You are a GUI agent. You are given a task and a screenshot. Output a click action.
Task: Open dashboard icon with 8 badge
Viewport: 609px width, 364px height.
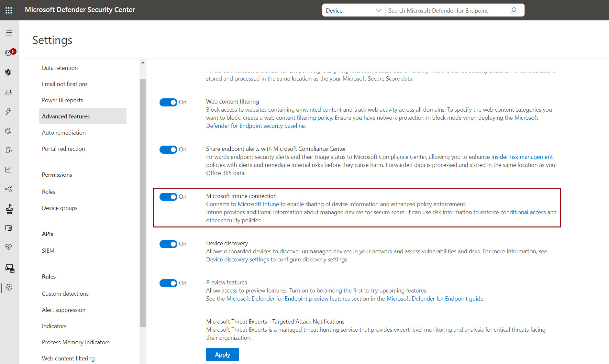coord(10,52)
